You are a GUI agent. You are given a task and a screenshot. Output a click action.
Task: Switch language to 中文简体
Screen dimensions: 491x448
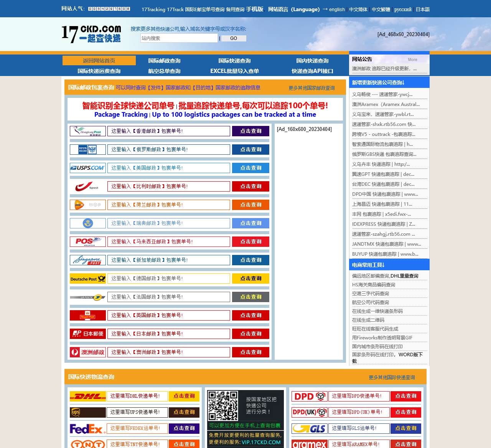(x=358, y=9)
